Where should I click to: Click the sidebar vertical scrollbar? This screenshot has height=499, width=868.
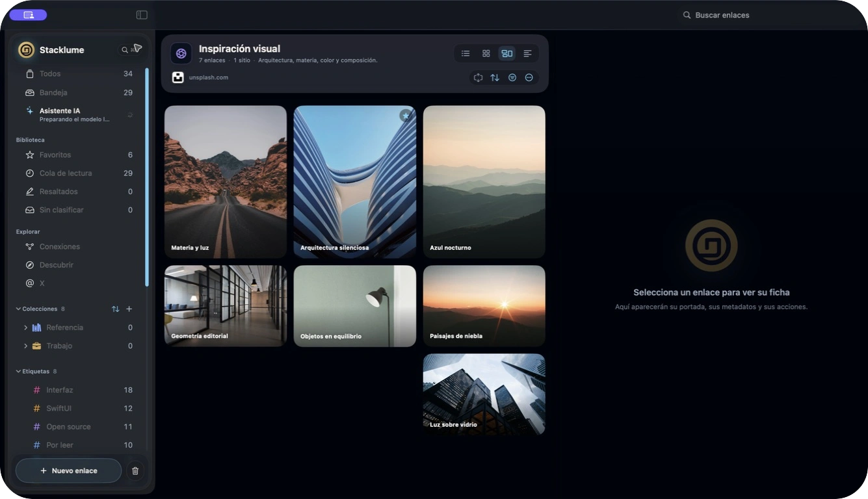click(x=147, y=177)
